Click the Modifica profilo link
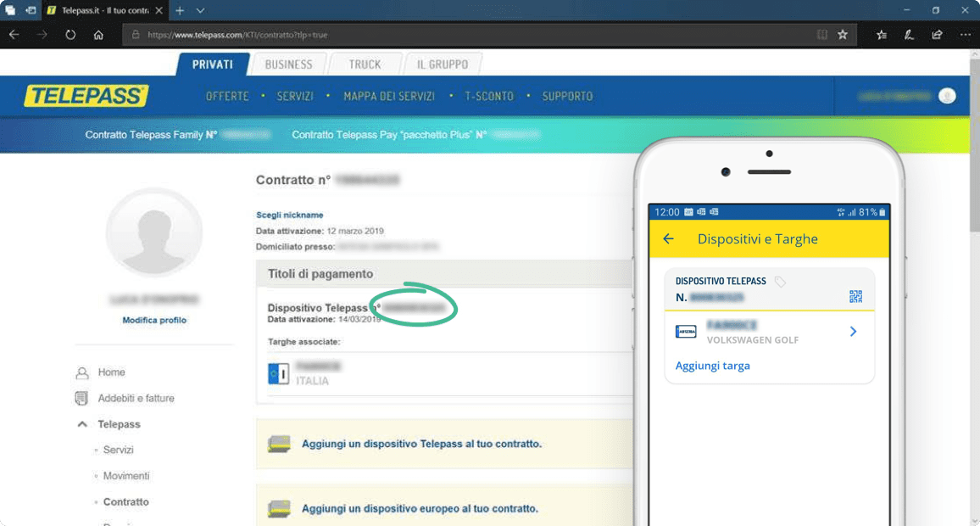Viewport: 980px width, 526px height. coord(154,320)
